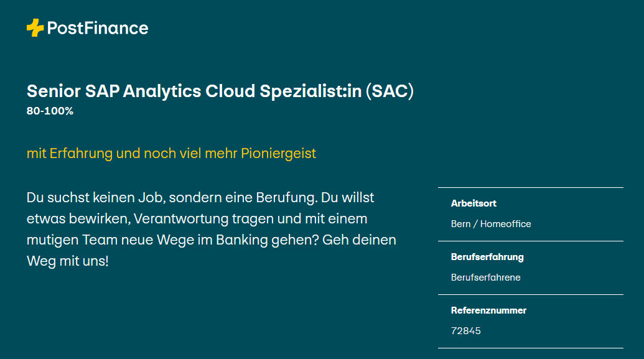Click the Referenznummer label

488,310
